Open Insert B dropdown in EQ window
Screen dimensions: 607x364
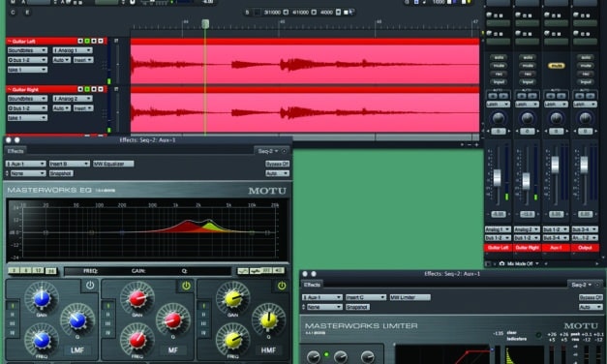69,164
